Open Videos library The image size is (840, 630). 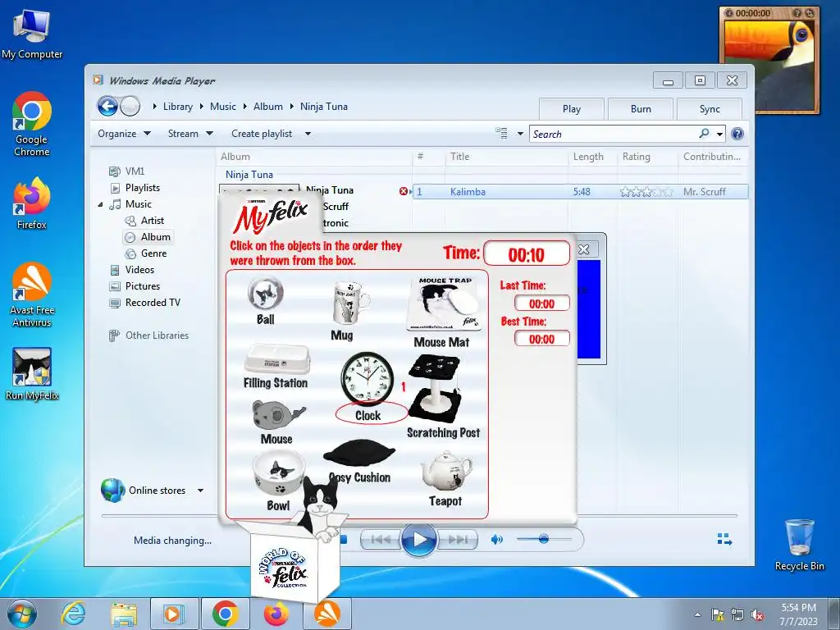pos(139,269)
